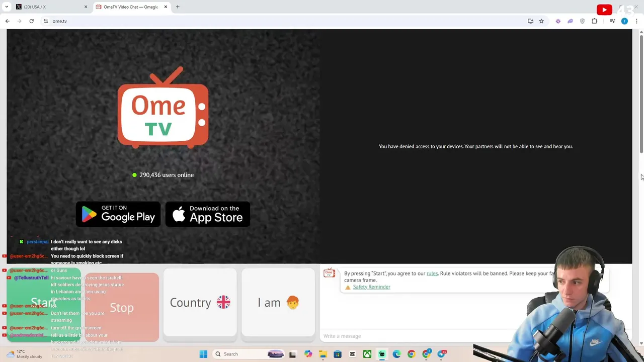Open a new browser tab
Screen dimensions: 644x362
[178, 7]
